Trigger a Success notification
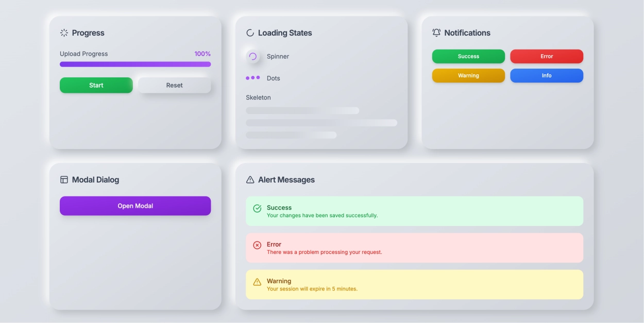This screenshot has width=644, height=323. (x=468, y=56)
